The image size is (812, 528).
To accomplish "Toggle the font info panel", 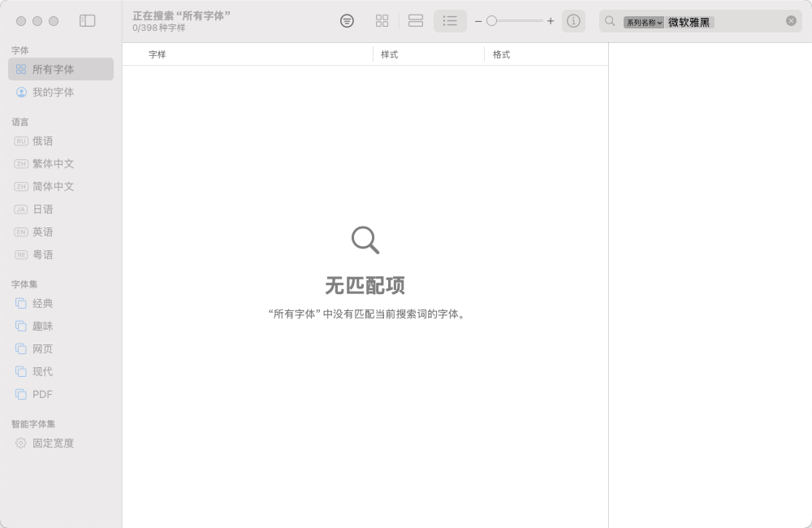I will coord(573,21).
